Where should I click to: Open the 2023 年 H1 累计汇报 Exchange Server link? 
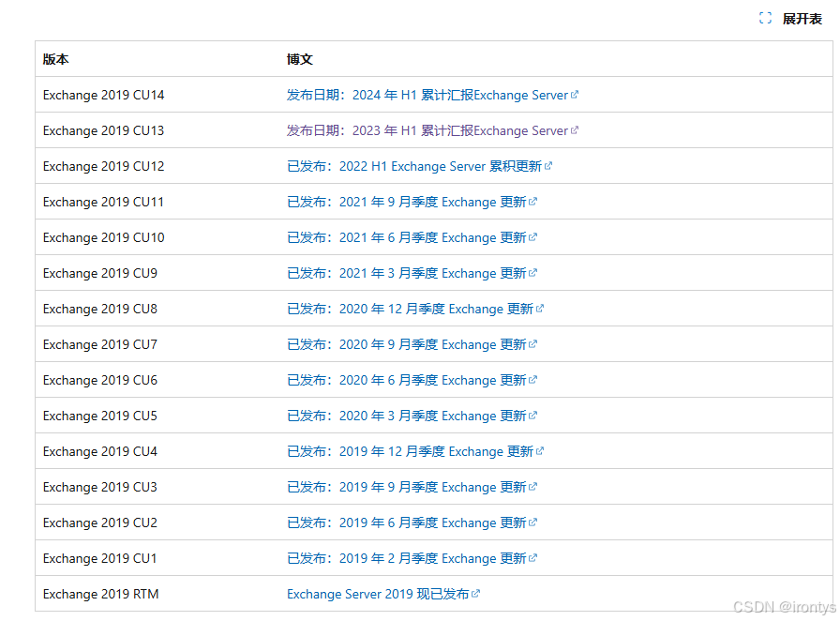432,130
